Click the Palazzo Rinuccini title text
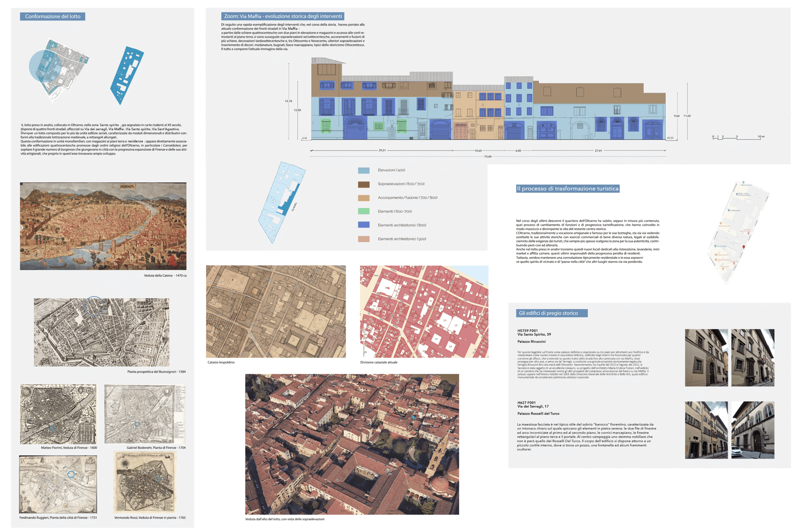 [531, 341]
